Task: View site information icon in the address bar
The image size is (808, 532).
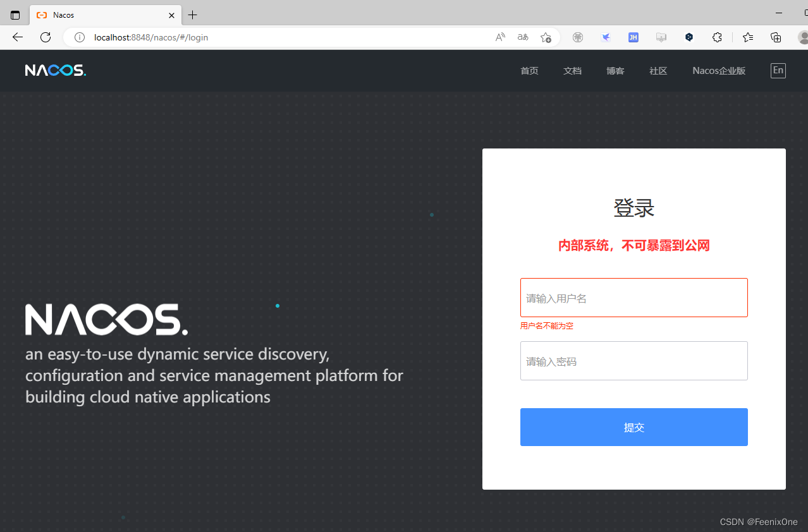Action: click(80, 37)
